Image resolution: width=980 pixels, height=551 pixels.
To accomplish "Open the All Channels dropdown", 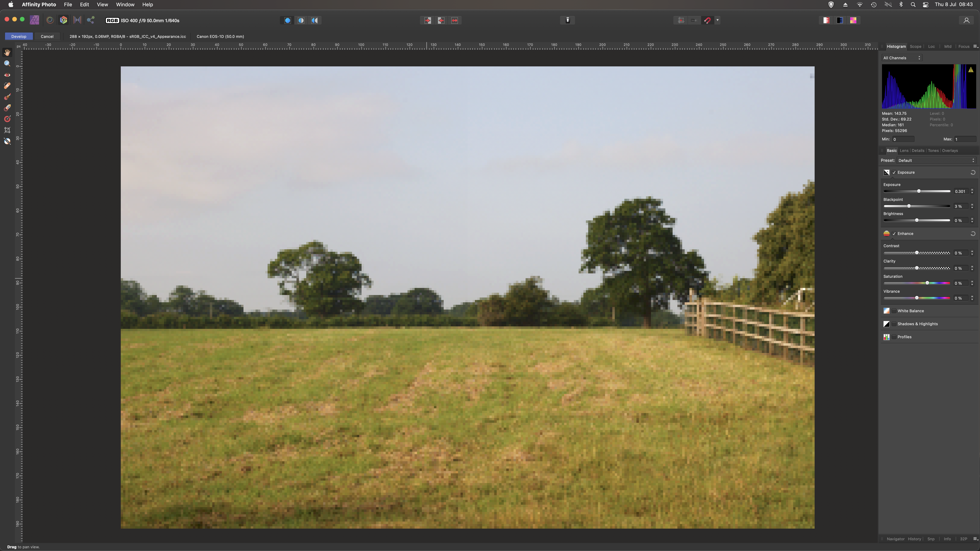I will tap(902, 58).
